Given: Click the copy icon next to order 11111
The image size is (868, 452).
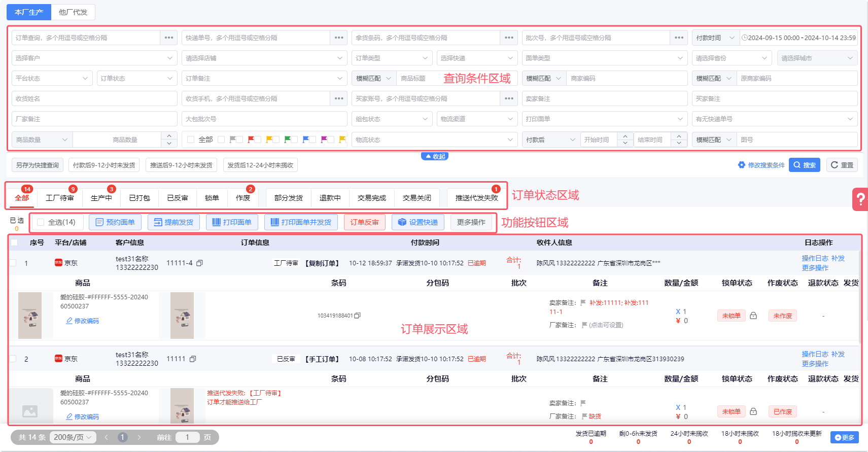Looking at the screenshot, I should (193, 359).
